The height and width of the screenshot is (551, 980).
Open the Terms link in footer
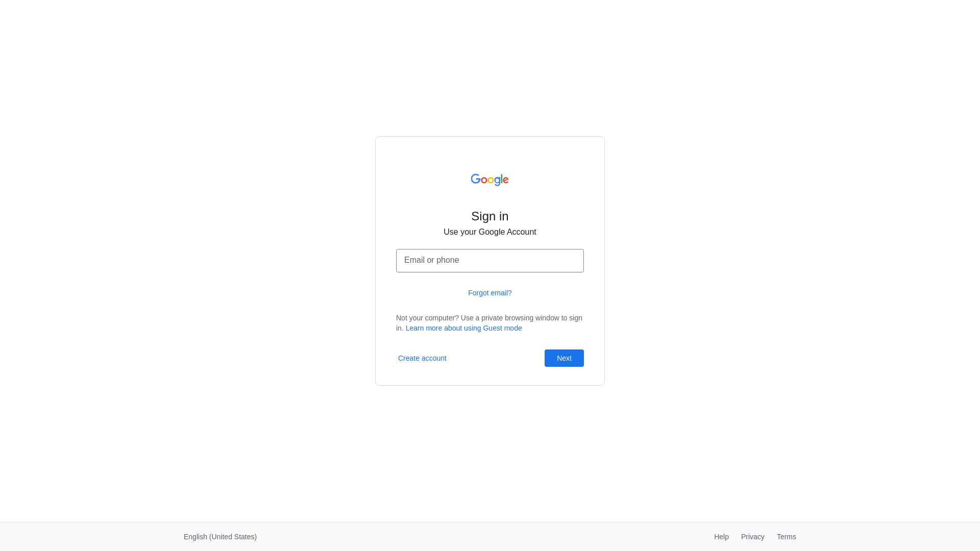coord(786,537)
